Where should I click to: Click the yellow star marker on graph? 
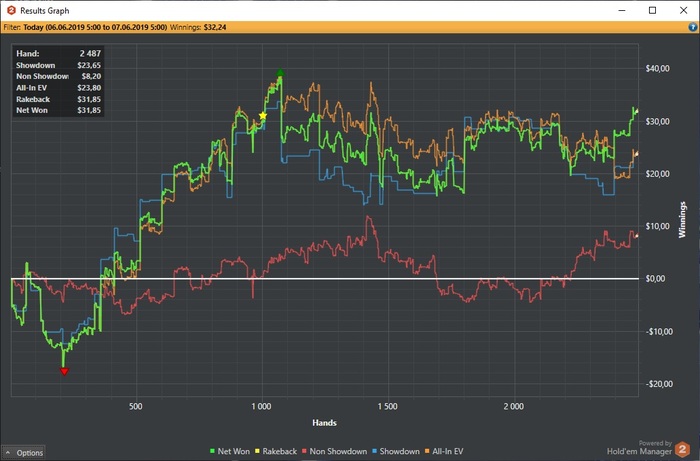pos(263,116)
